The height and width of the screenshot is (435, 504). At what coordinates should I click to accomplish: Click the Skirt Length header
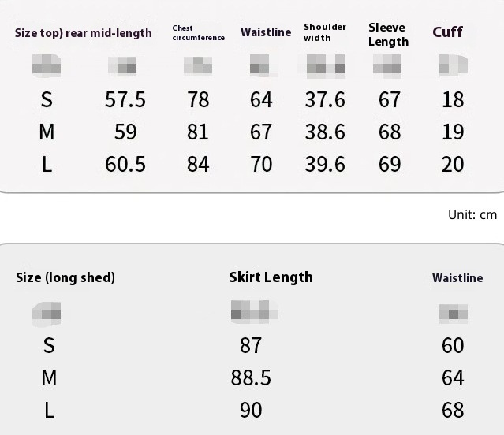coord(271,277)
